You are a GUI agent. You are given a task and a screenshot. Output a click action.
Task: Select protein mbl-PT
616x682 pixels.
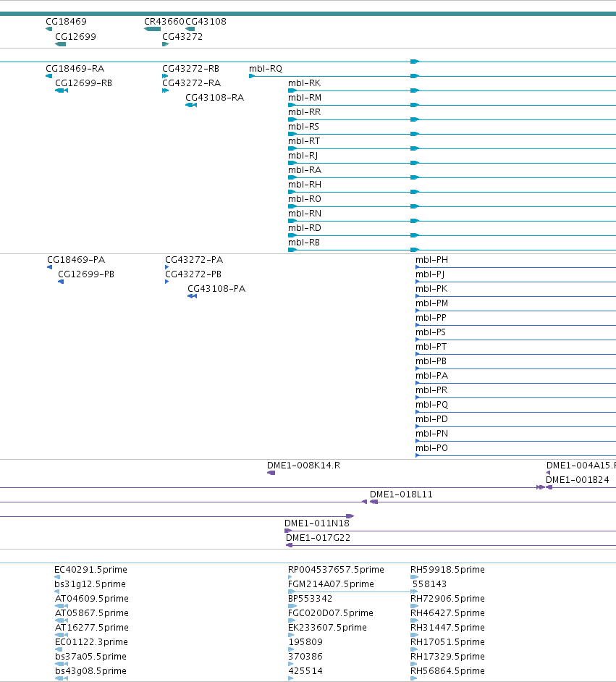pos(431,347)
